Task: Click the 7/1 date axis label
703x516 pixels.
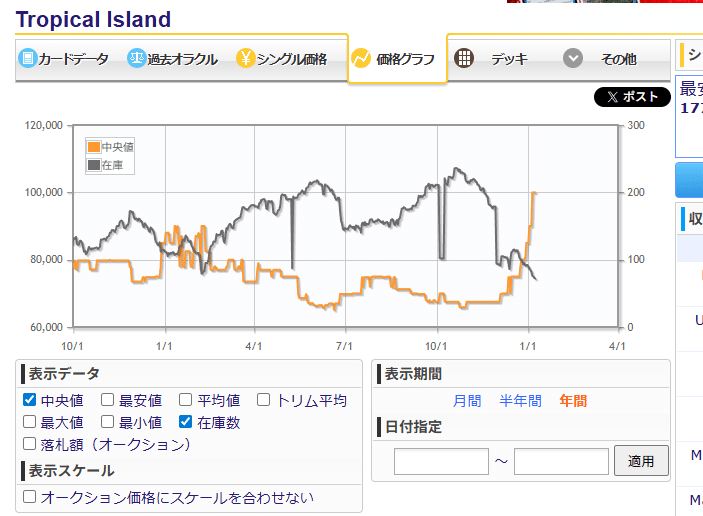Action: [x=344, y=346]
